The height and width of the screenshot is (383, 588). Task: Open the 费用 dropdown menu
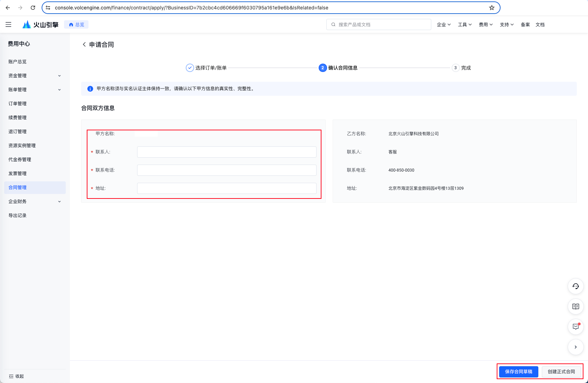[486, 24]
